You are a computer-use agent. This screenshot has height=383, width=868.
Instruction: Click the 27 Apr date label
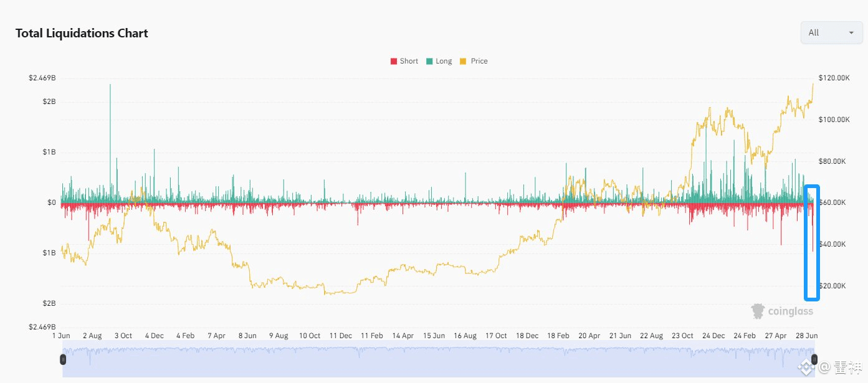(x=776, y=336)
